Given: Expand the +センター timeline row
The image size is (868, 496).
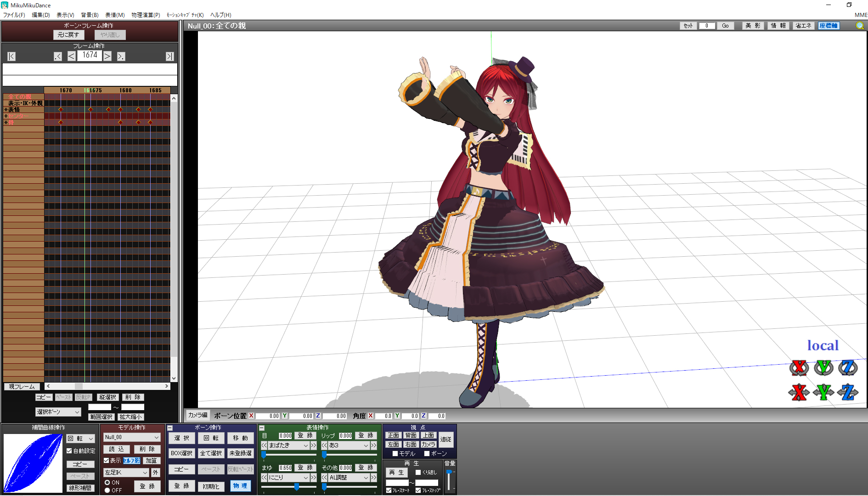Looking at the screenshot, I should pos(6,116).
